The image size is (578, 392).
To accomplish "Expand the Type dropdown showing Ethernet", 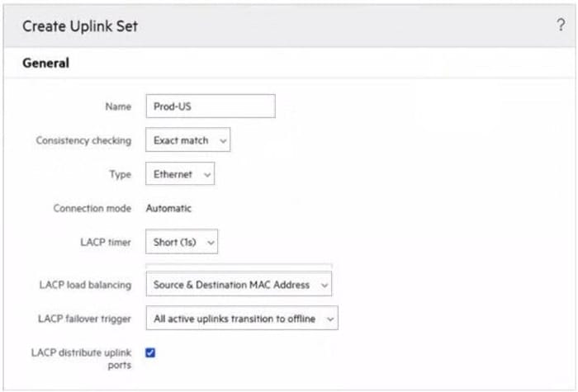I will pyautogui.click(x=180, y=174).
